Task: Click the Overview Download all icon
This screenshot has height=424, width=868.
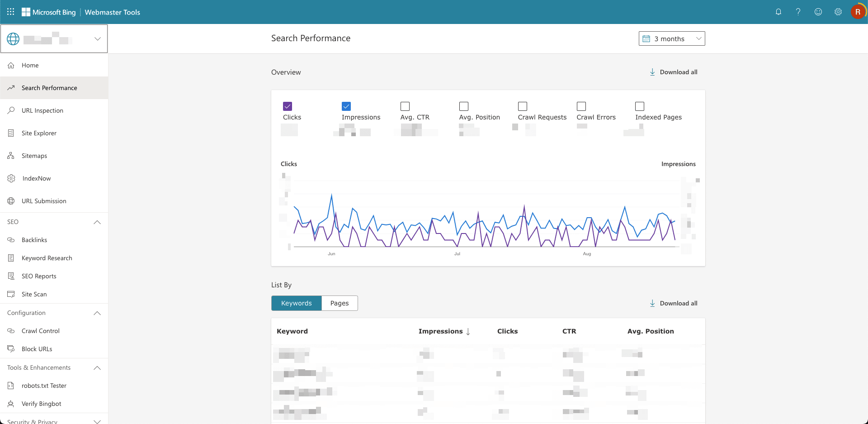Action: click(x=652, y=72)
